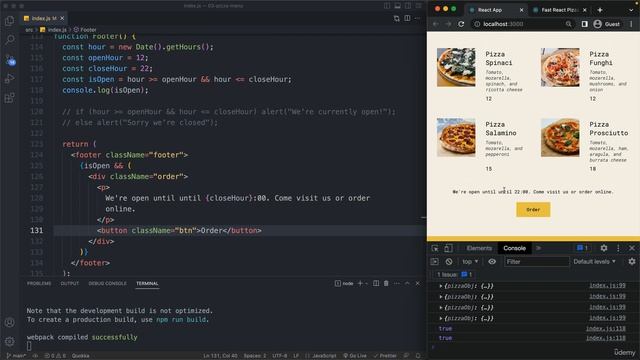
Task: Open a new Chrome tab
Action: click(x=600, y=10)
